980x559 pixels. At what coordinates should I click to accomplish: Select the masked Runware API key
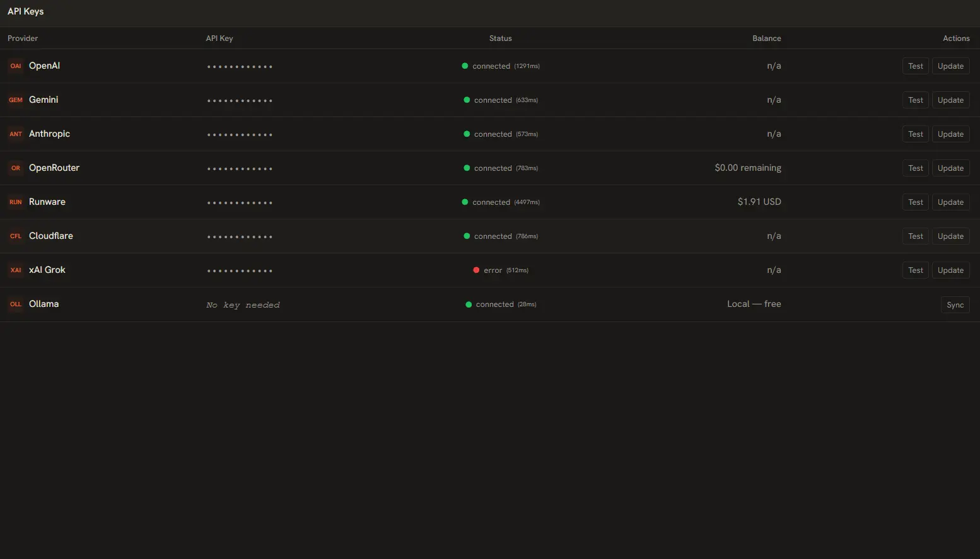(x=240, y=203)
